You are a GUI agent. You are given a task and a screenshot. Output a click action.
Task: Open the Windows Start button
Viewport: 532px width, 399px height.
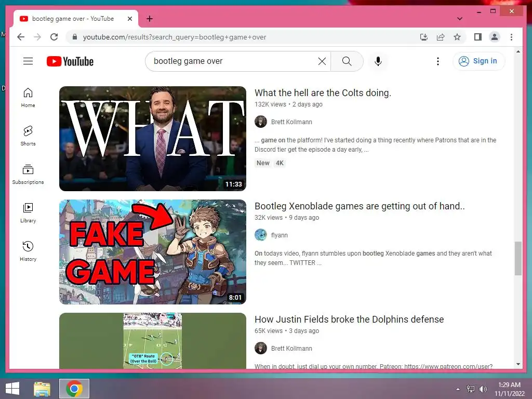[x=12, y=389]
